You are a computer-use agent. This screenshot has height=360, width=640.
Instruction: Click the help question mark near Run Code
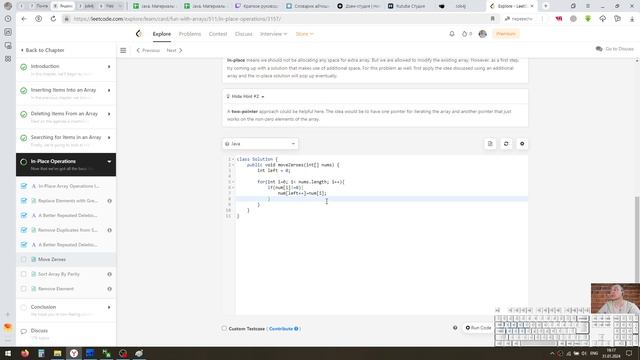coord(455,328)
